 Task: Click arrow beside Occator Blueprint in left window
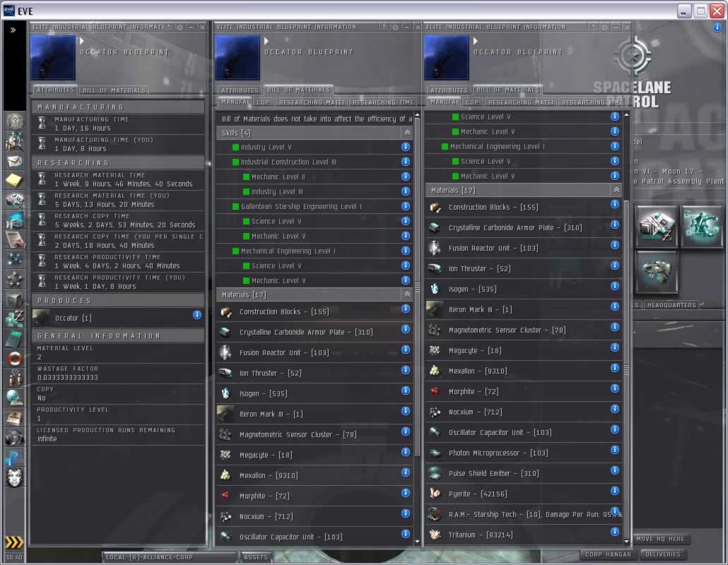[82, 41]
